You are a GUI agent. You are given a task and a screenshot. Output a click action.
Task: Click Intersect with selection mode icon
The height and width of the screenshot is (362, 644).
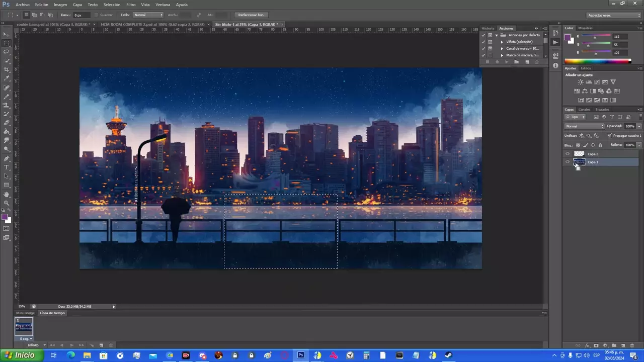coord(50,15)
